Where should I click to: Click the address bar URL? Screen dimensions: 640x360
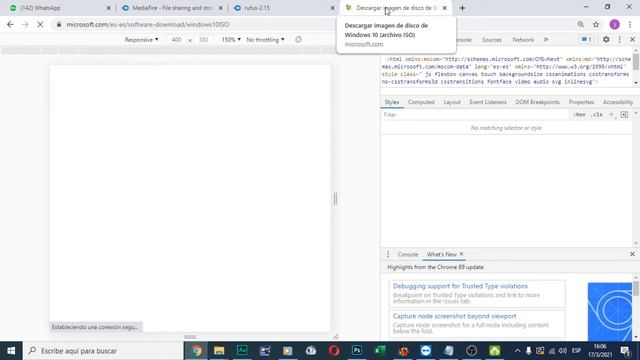coord(148,24)
